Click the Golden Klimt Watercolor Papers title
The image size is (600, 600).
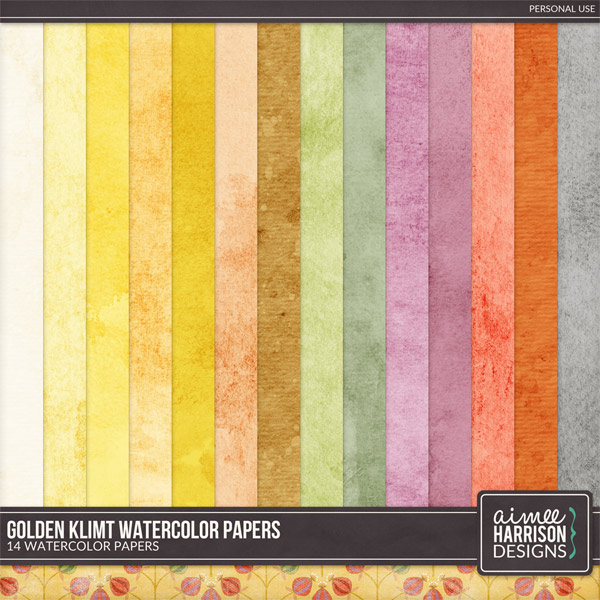click(x=143, y=528)
